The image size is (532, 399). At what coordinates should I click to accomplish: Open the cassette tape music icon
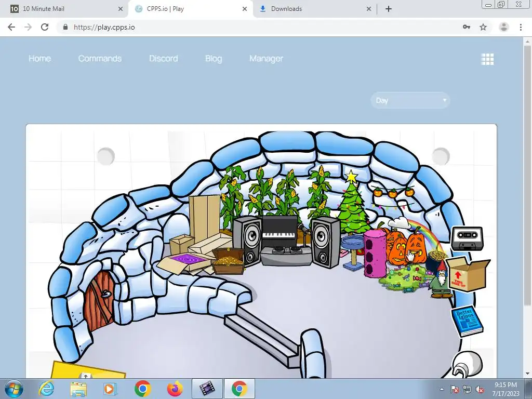coord(467,238)
